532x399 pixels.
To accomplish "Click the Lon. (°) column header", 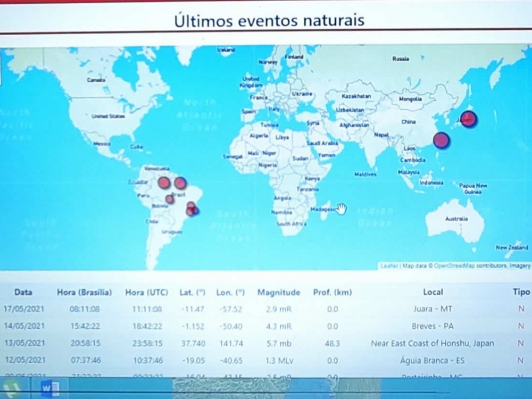I will (230, 292).
